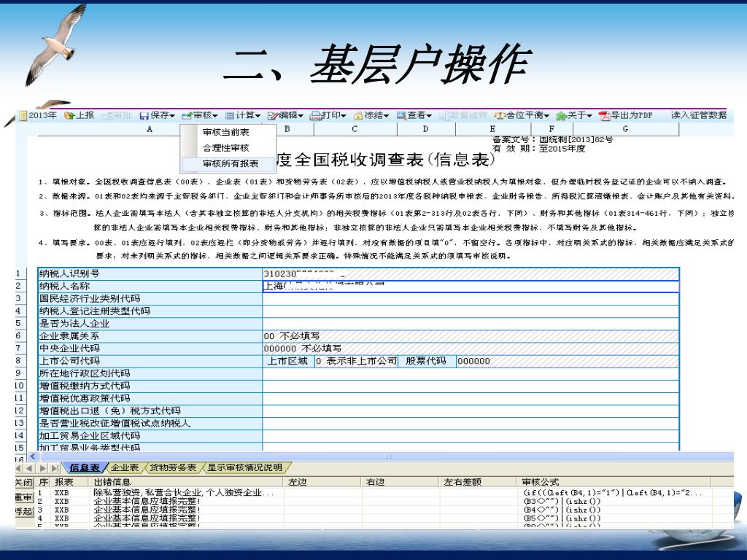Viewport: 747px width, 560px height.
Task: Click the 中央企业代码 label cell
Action: [150, 349]
